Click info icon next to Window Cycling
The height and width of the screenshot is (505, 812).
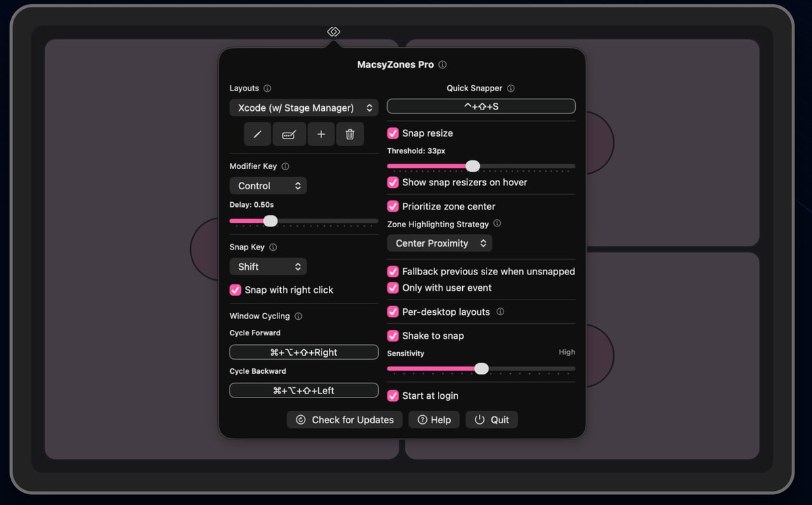pyautogui.click(x=298, y=316)
